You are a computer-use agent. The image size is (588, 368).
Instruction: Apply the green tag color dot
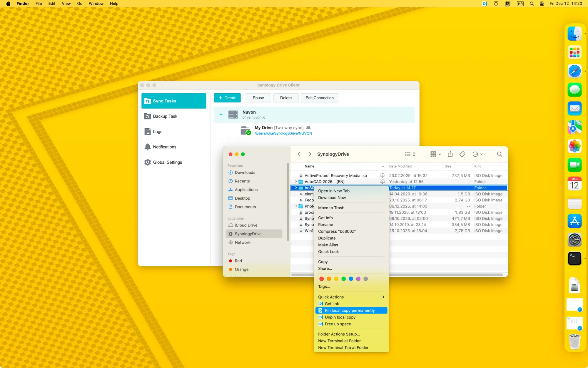tap(343, 279)
